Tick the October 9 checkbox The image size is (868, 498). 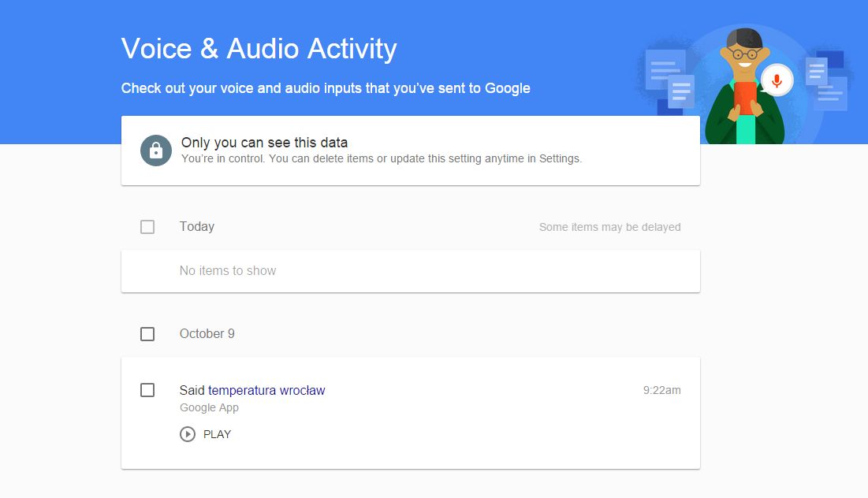[147, 334]
